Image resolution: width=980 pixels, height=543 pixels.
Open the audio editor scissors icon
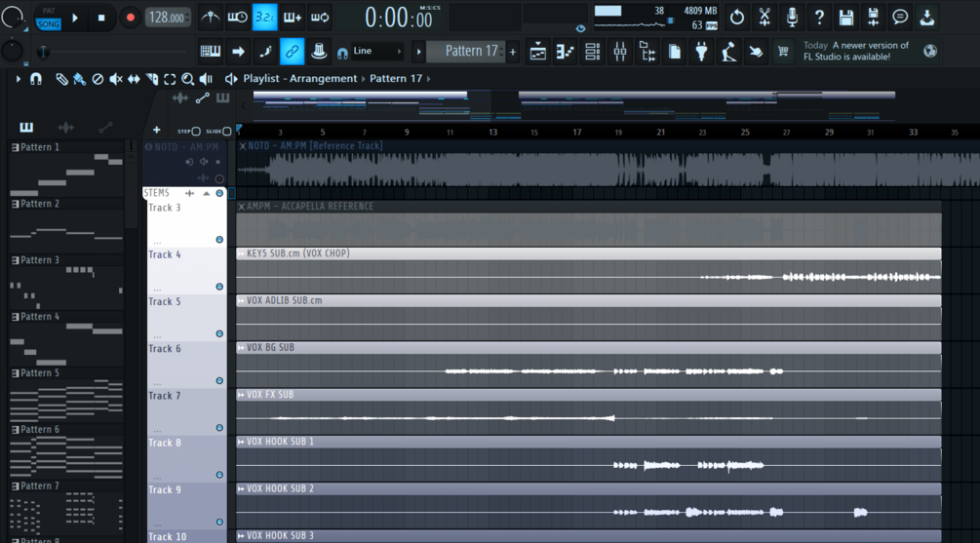[x=764, y=18]
